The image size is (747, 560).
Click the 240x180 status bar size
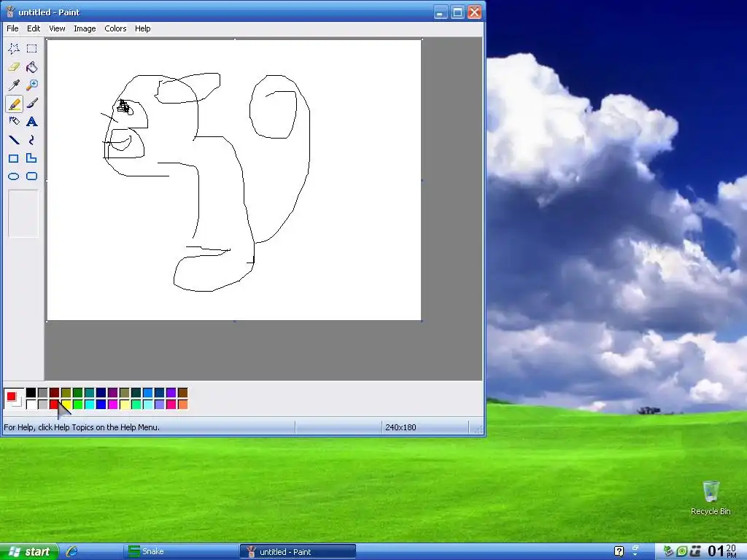coord(400,427)
